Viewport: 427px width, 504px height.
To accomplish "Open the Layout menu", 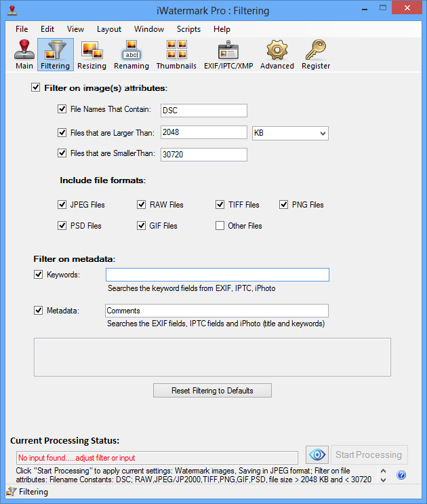I will point(109,29).
